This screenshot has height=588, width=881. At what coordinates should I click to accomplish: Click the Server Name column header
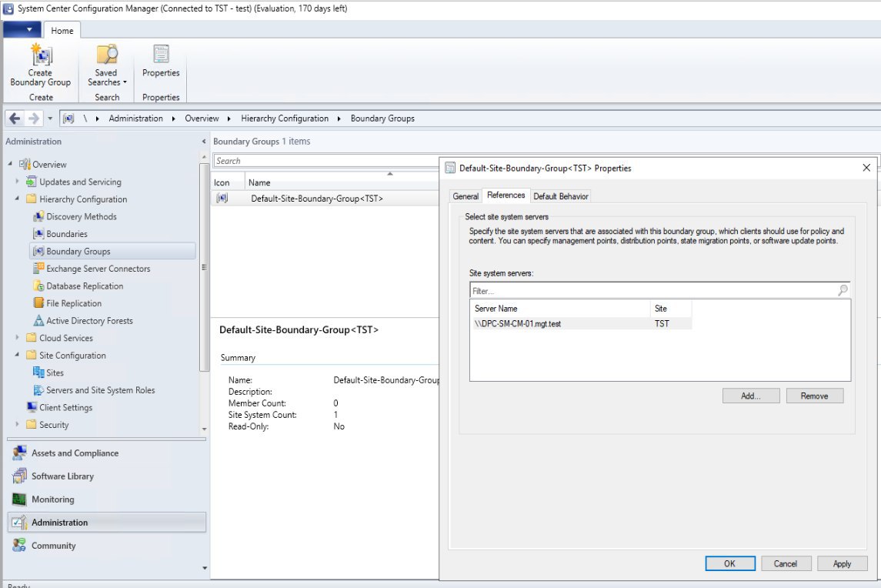[x=559, y=309]
